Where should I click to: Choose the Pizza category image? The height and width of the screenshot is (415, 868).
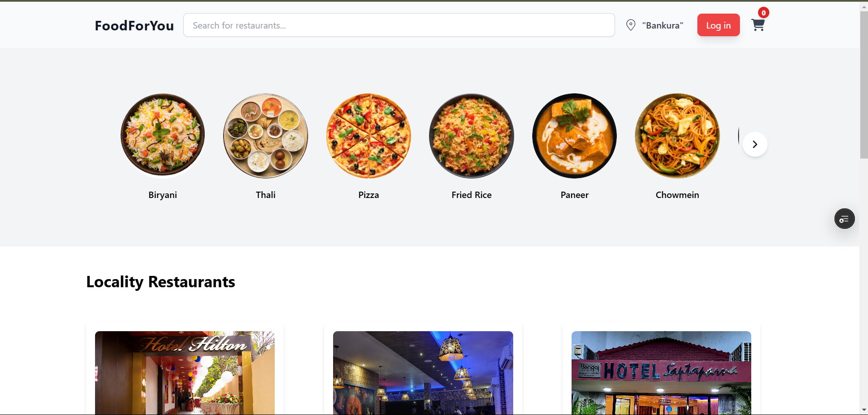[368, 135]
